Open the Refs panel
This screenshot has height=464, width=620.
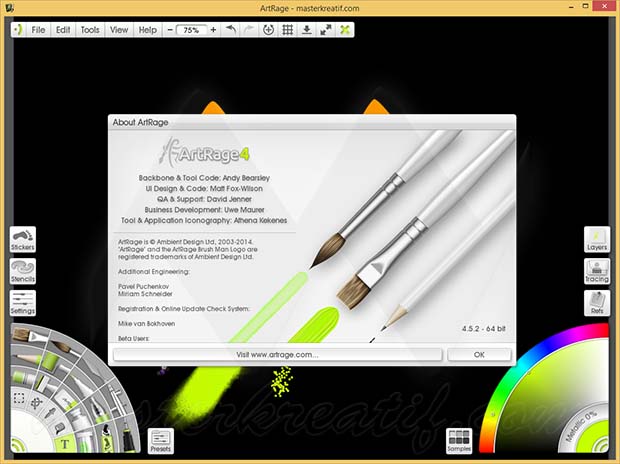(597, 303)
